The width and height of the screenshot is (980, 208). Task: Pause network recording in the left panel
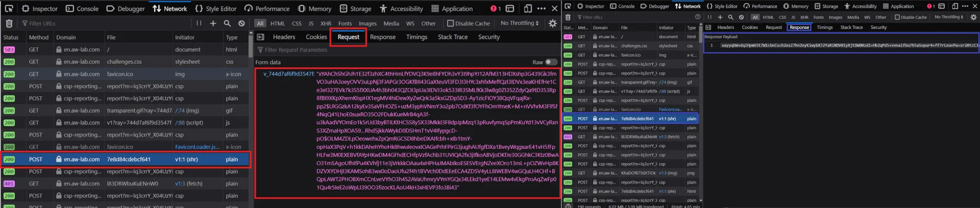pyautogui.click(x=199, y=23)
